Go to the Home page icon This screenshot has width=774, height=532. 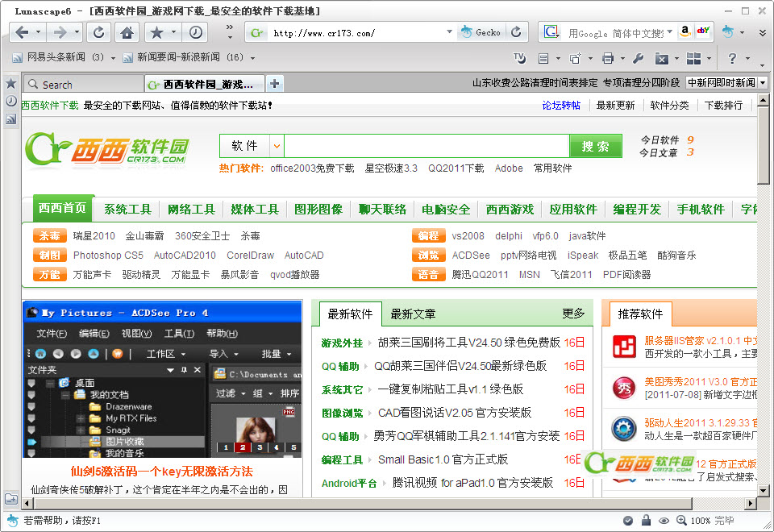click(x=127, y=32)
